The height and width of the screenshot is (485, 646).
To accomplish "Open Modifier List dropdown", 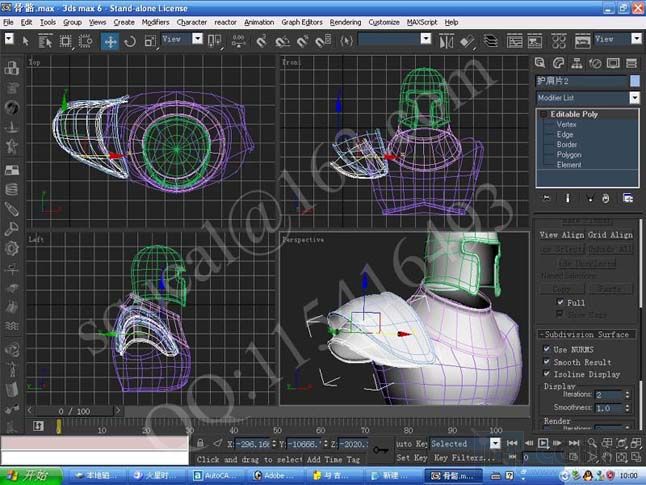I will coord(634,98).
